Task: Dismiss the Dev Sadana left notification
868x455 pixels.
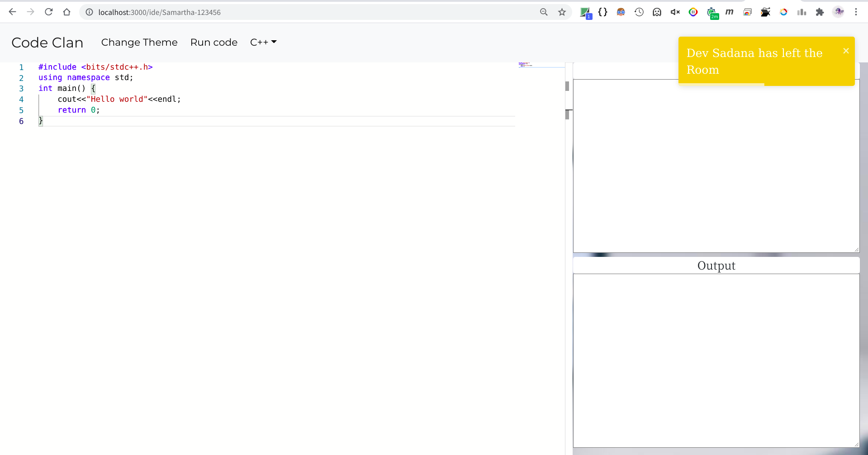Action: [846, 51]
